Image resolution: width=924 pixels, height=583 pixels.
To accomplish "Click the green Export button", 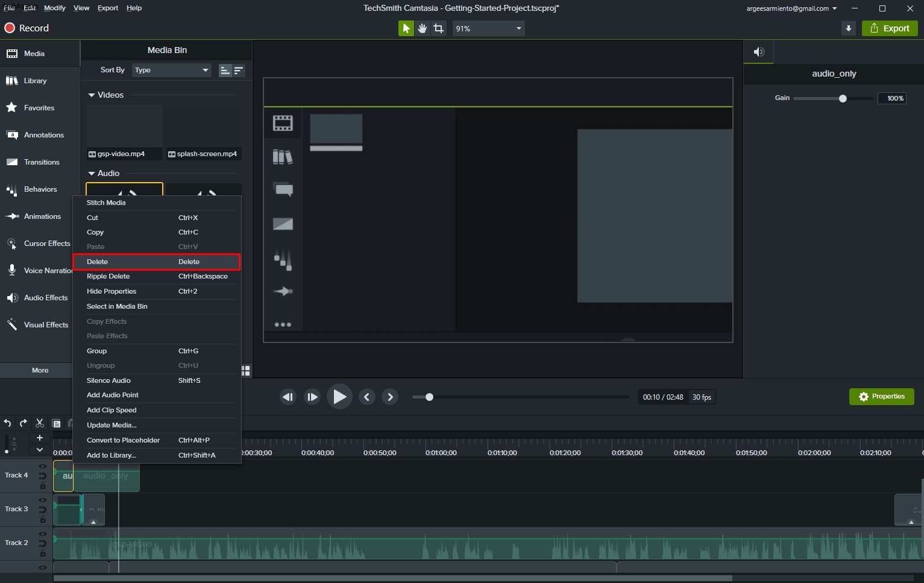I will point(890,28).
